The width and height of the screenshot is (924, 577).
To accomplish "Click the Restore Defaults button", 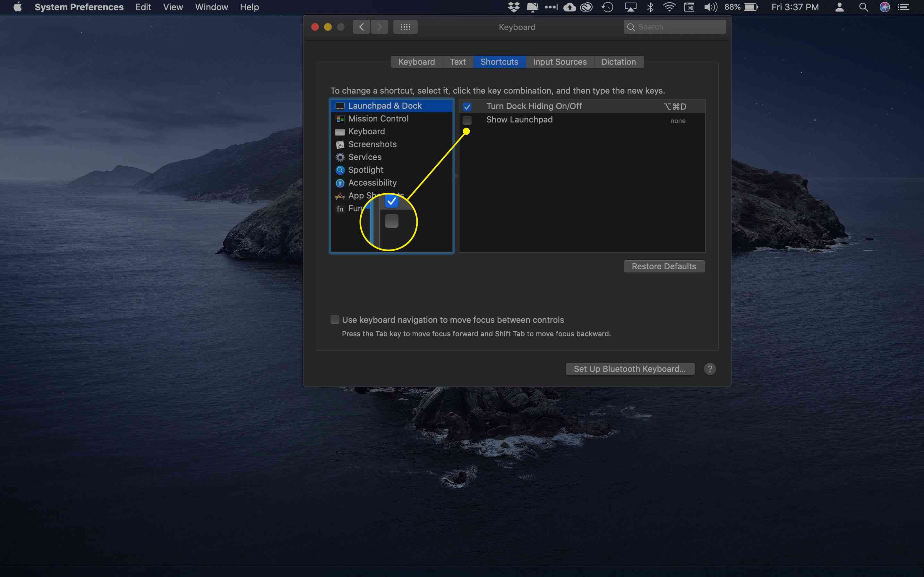I will [x=664, y=266].
